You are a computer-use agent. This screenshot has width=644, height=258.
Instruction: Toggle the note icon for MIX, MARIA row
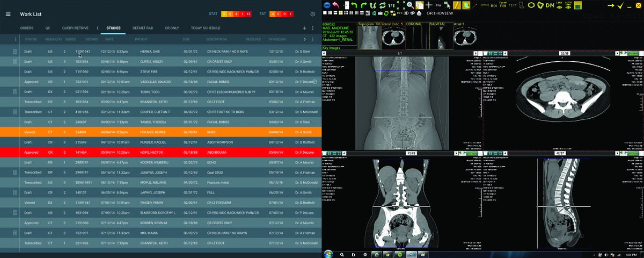coord(16,233)
